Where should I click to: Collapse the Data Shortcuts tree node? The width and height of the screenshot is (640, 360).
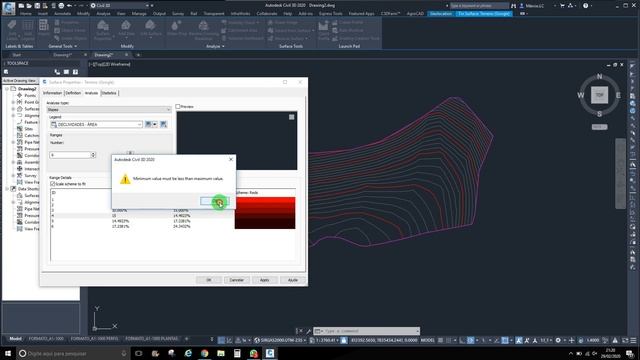[7, 189]
